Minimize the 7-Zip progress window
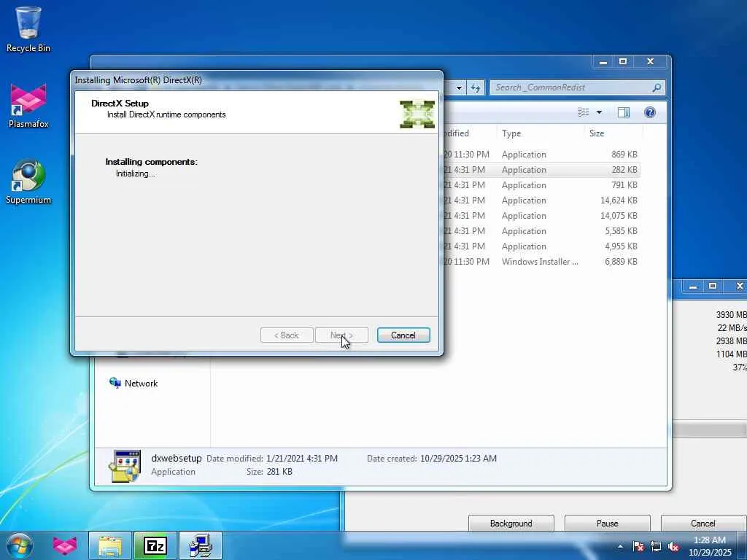Screen dimensions: 747x560 point(693,286)
